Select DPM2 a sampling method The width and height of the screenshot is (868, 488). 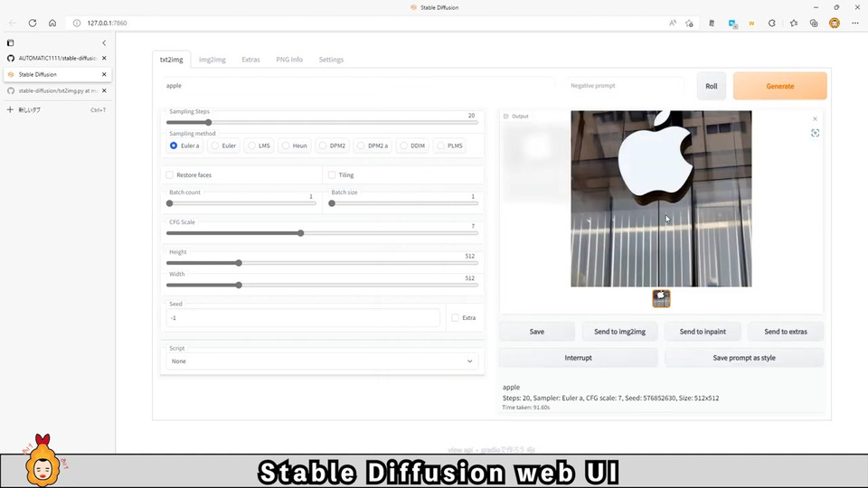[x=373, y=145]
